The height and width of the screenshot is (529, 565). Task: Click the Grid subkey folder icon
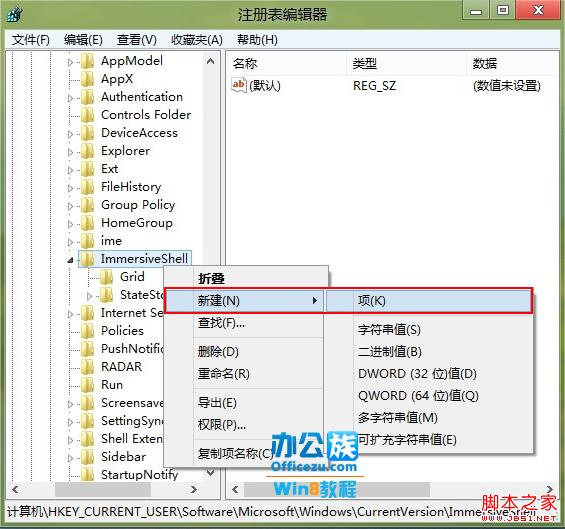pyautogui.click(x=106, y=277)
